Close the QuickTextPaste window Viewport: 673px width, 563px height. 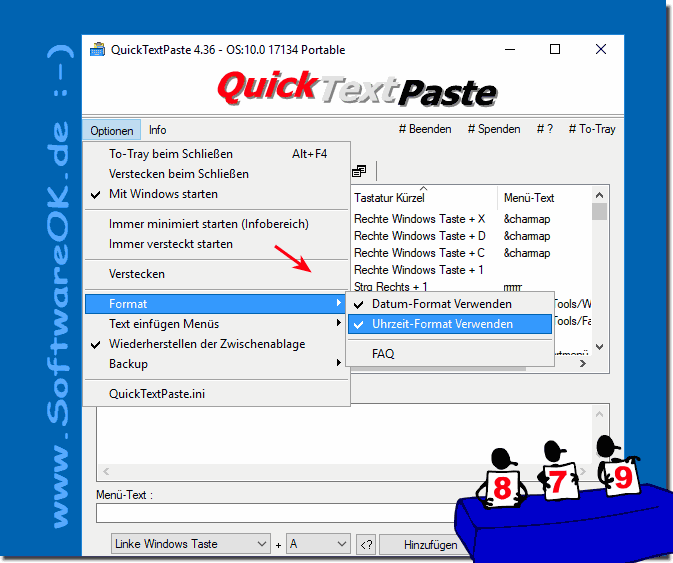tap(601, 49)
